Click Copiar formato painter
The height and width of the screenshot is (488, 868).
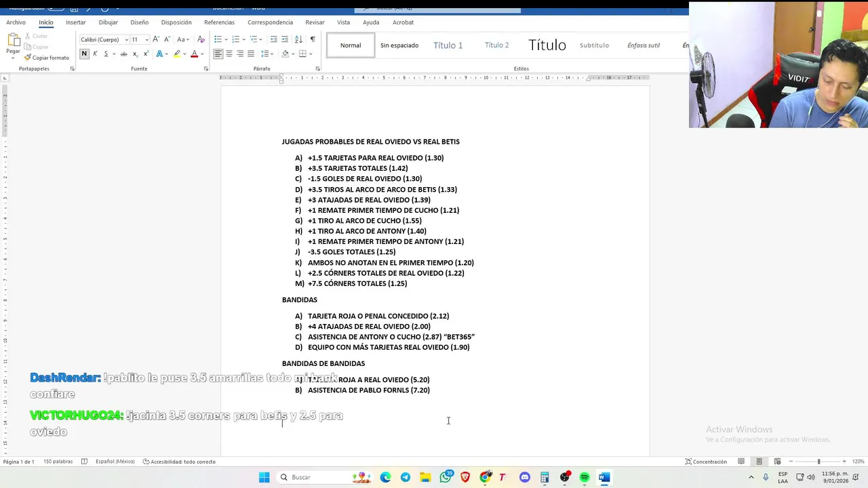tap(47, 58)
